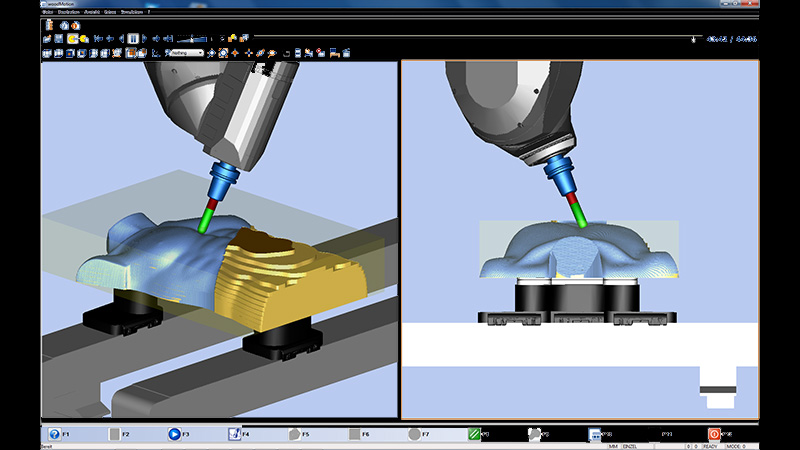The height and width of the screenshot is (450, 800).
Task: Click the multi-window layout icon
Action: pyautogui.click(x=142, y=53)
